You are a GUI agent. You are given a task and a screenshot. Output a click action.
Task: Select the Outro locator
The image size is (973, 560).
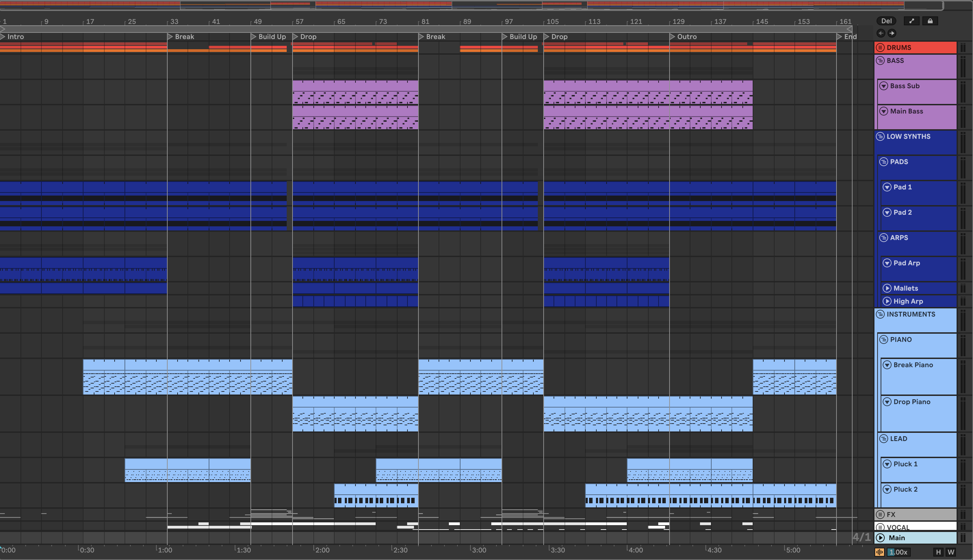672,37
